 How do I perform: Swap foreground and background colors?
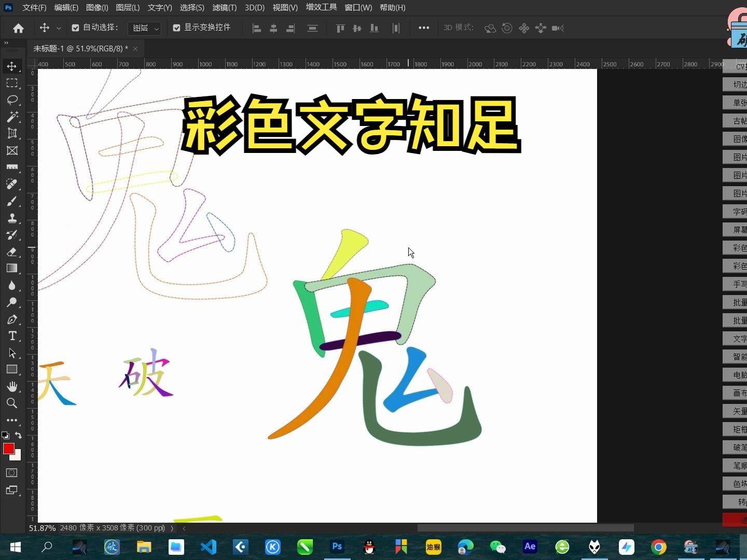pyautogui.click(x=18, y=435)
